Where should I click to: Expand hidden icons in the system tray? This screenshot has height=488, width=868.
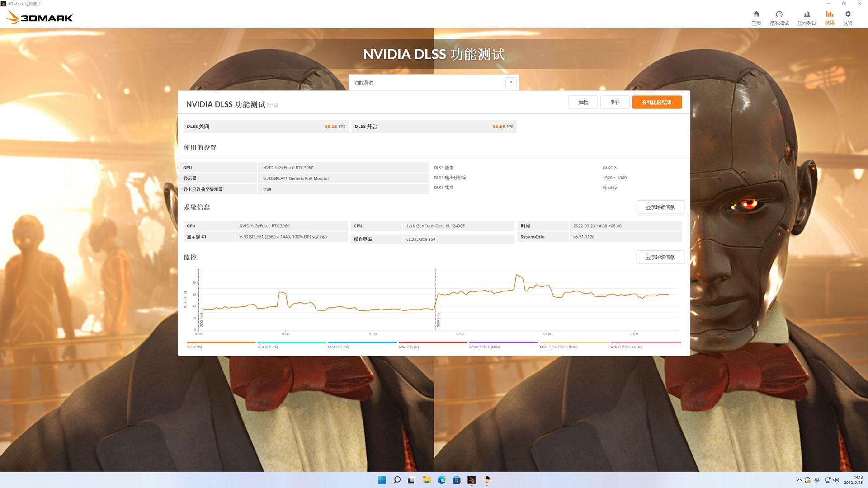click(799, 480)
